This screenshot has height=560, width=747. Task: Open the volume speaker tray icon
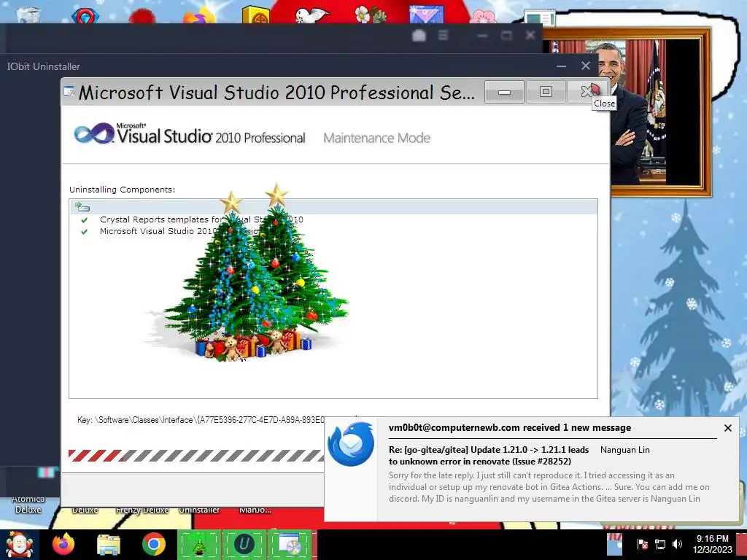point(677,544)
